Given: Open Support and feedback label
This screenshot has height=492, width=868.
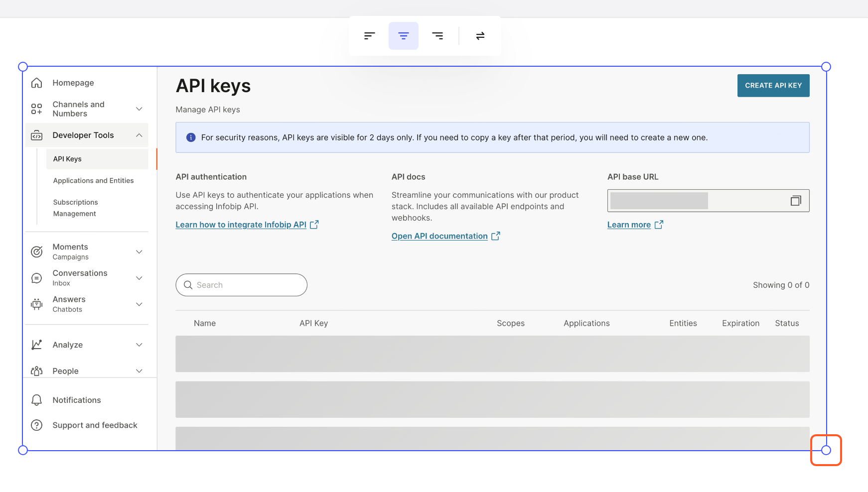Looking at the screenshot, I should pyautogui.click(x=95, y=425).
